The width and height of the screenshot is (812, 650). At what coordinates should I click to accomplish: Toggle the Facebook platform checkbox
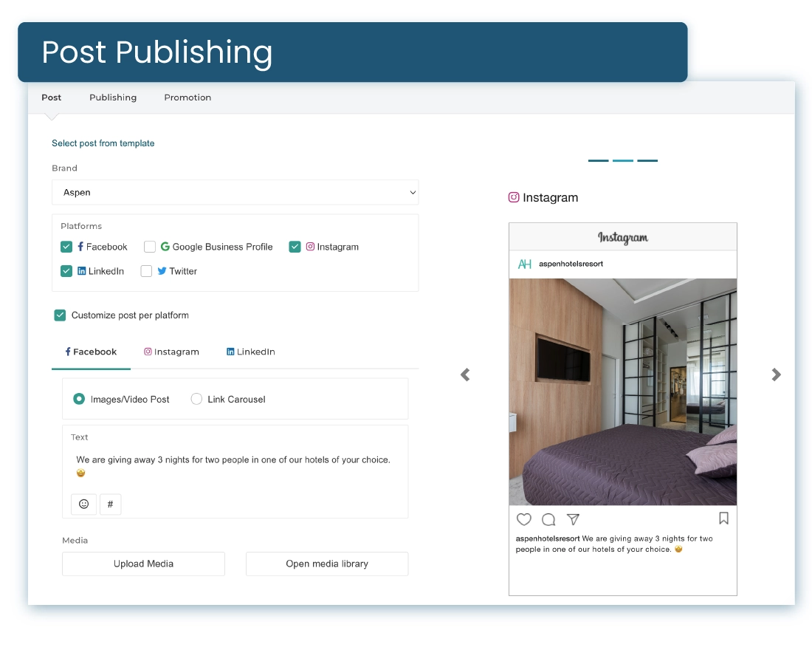pyautogui.click(x=66, y=247)
